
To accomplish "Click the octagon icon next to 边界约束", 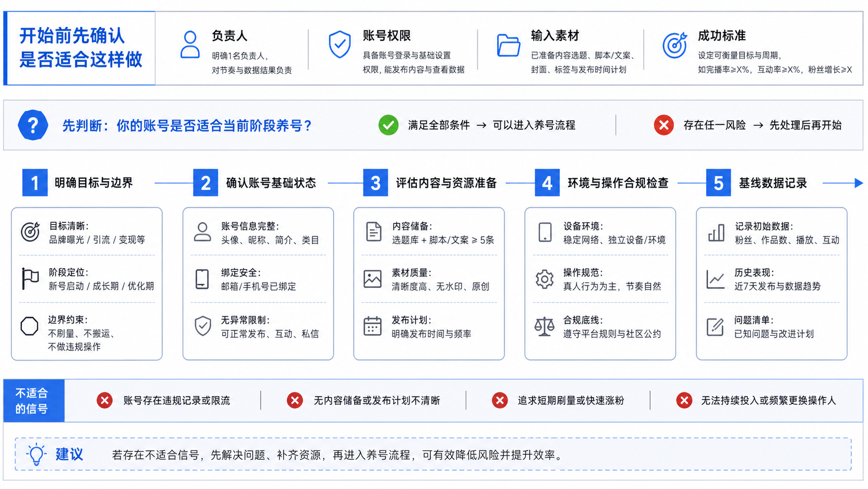I will pyautogui.click(x=30, y=326).
